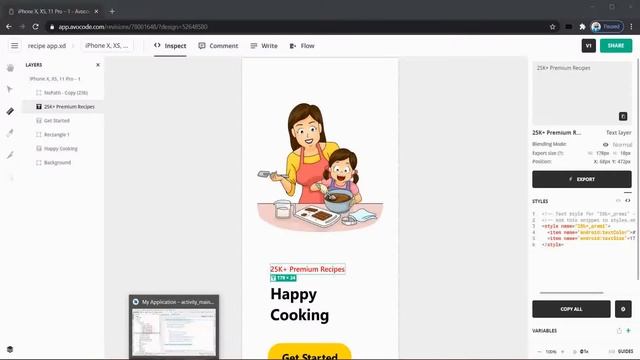Zoom out with the minus button
The height and width of the screenshot is (360, 640).
pos(539,351)
